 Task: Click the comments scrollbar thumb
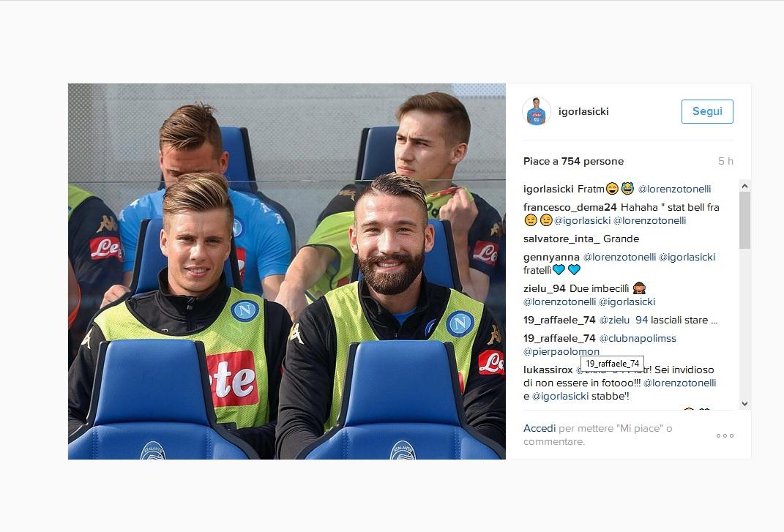point(744,220)
